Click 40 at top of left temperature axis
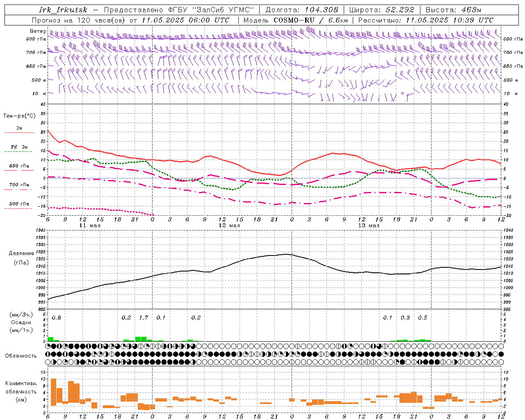525x420 pixels. 42,105
